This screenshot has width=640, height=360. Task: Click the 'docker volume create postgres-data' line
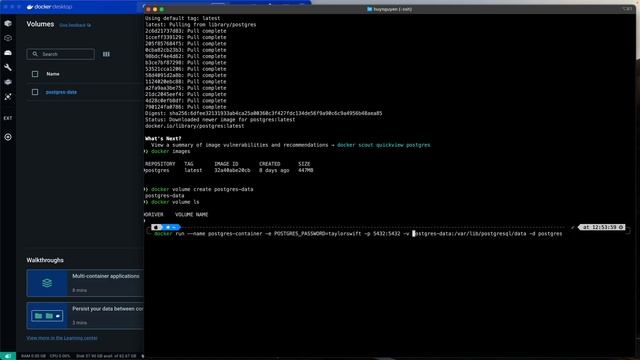[202, 189]
